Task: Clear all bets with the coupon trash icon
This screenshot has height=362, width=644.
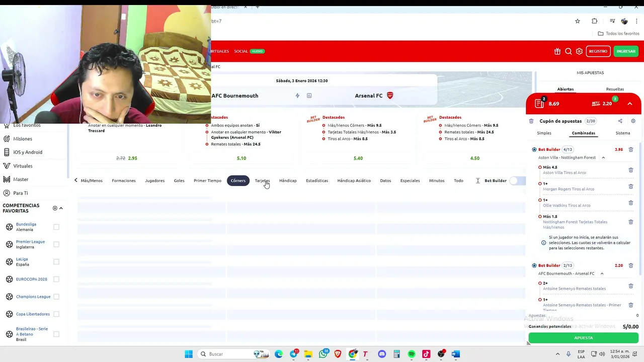Action: coord(531,121)
